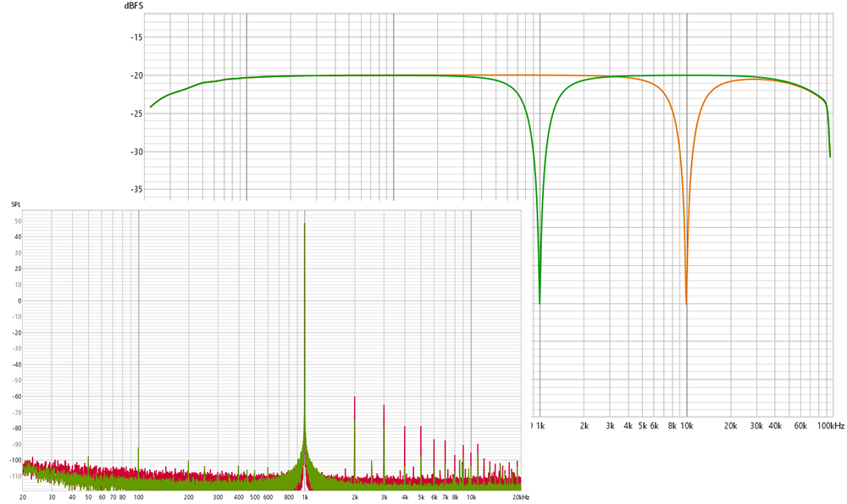Click the red harmonic peak at 3k
This screenshot has width=847, height=504.
coord(384,405)
